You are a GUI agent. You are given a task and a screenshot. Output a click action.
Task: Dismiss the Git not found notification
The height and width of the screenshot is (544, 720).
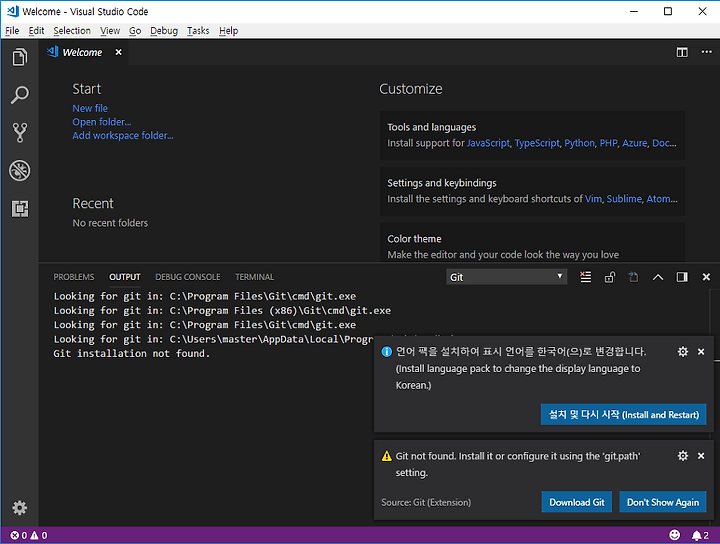coord(701,456)
